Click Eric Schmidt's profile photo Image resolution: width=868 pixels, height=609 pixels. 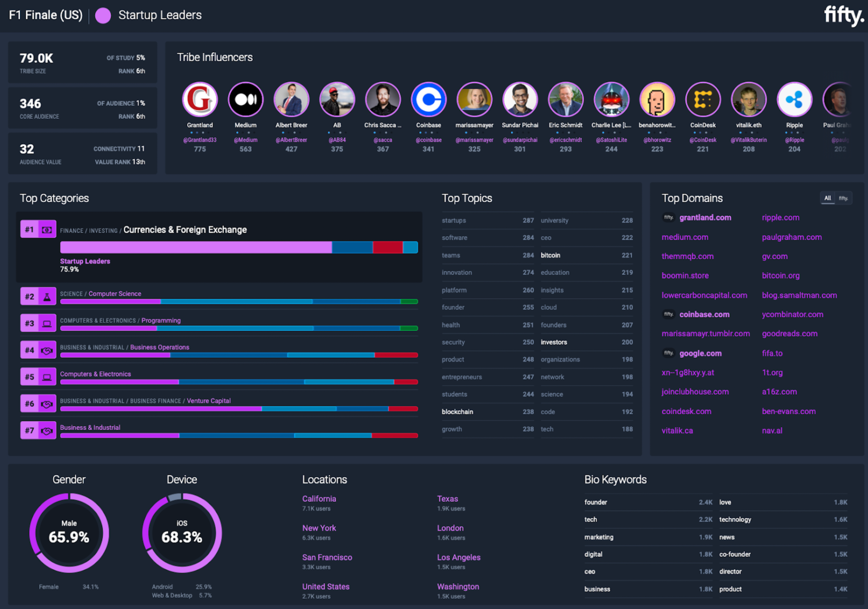[x=566, y=100]
